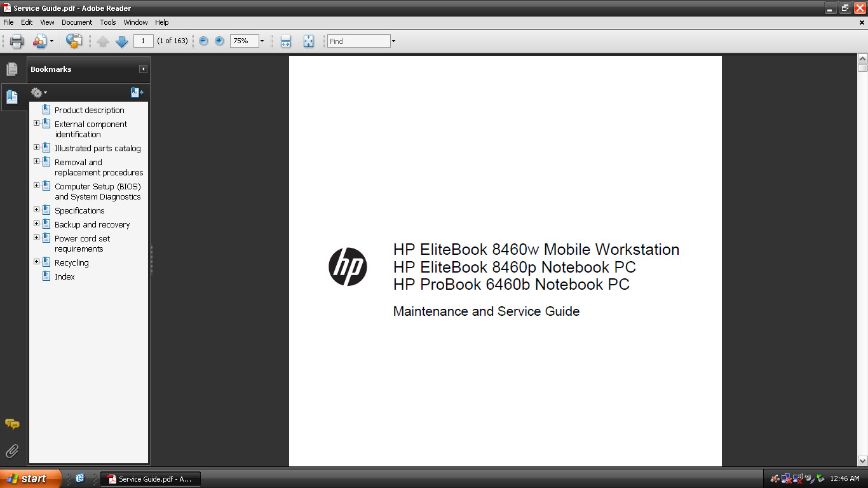Open the Help menu
Image resolution: width=868 pixels, height=488 pixels.
(x=162, y=22)
